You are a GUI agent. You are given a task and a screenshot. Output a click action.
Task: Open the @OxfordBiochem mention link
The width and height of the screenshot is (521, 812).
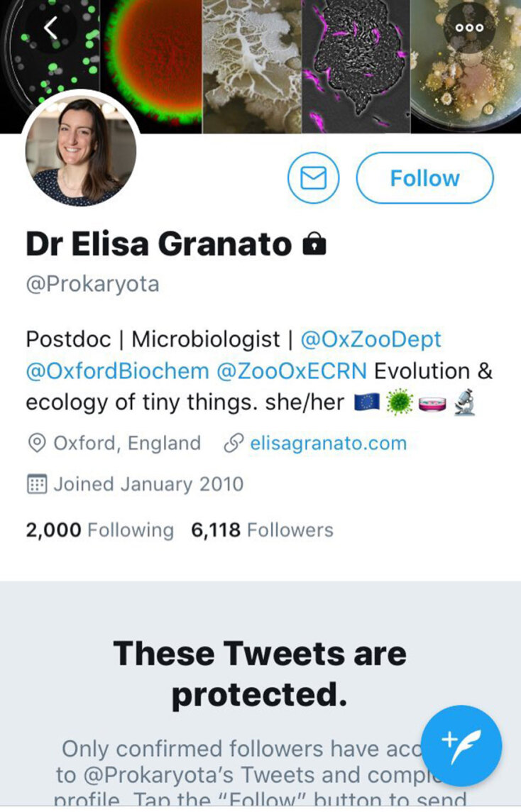[117, 371]
